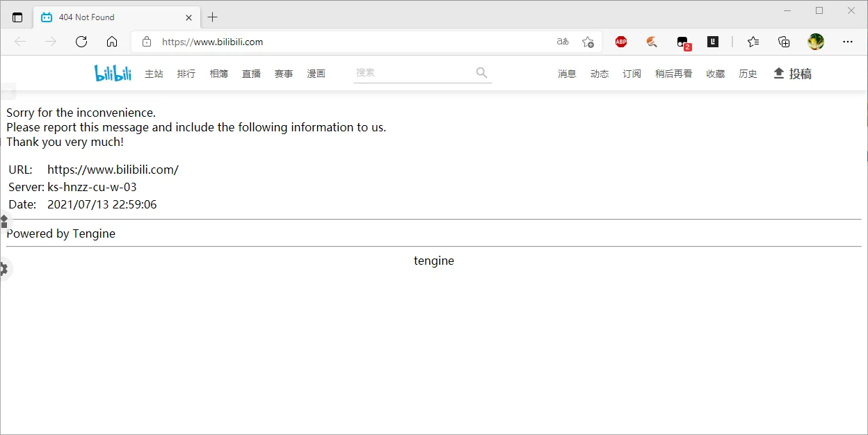This screenshot has width=868, height=435.
Task: Open the browser Favorites list
Action: pyautogui.click(x=753, y=42)
